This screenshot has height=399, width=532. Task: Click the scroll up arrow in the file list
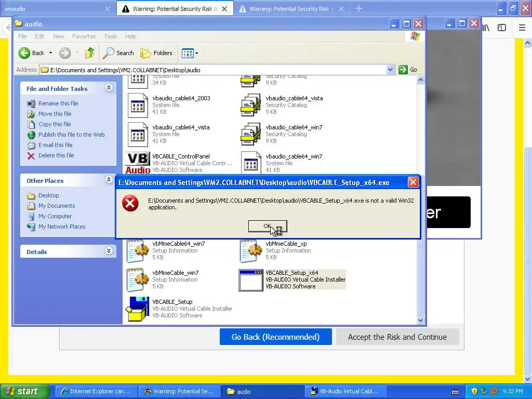(x=420, y=80)
